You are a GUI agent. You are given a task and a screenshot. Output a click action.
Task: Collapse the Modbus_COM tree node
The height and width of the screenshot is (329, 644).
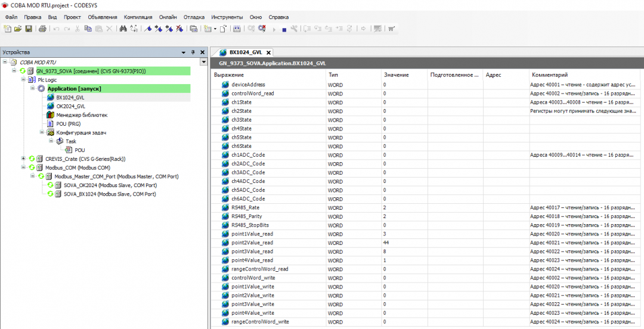pyautogui.click(x=23, y=167)
